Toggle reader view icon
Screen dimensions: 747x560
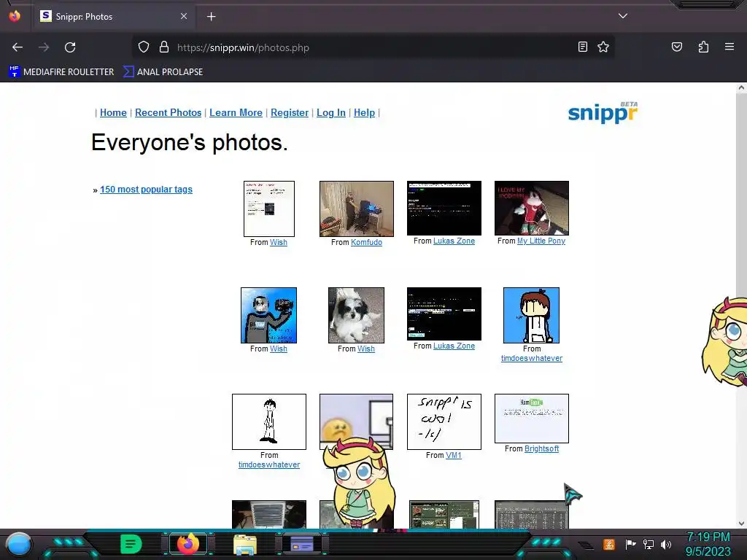click(x=582, y=47)
